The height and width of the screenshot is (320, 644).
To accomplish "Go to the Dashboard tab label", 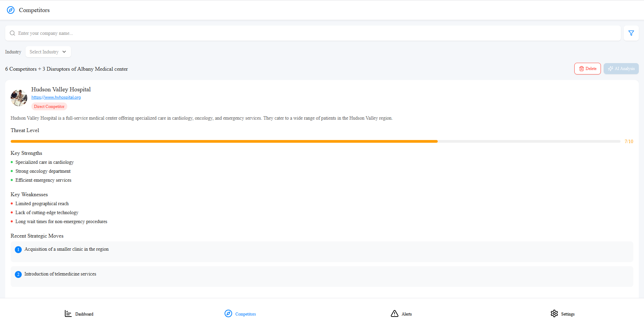I will 84,314.
